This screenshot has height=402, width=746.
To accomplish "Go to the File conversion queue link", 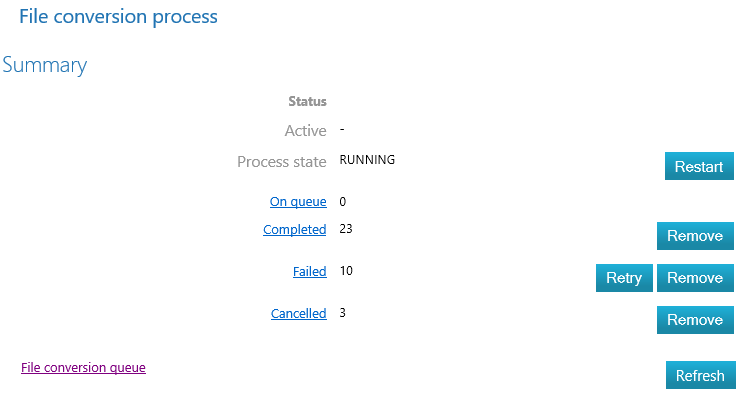I will (x=83, y=368).
